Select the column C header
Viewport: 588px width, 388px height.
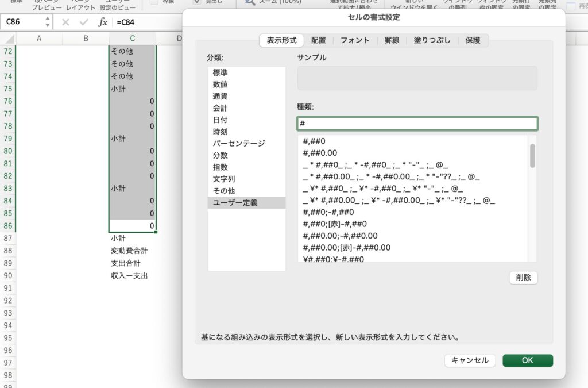click(x=132, y=39)
